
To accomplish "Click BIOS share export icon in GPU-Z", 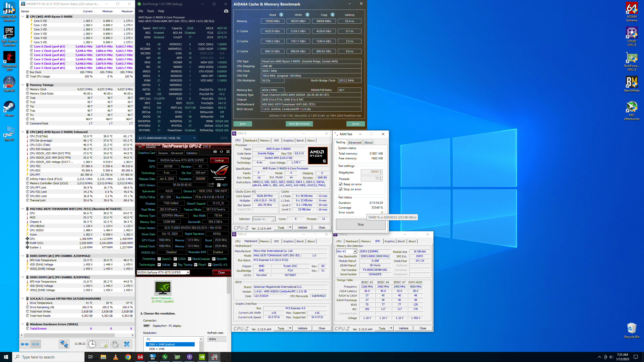I will pos(211,185).
